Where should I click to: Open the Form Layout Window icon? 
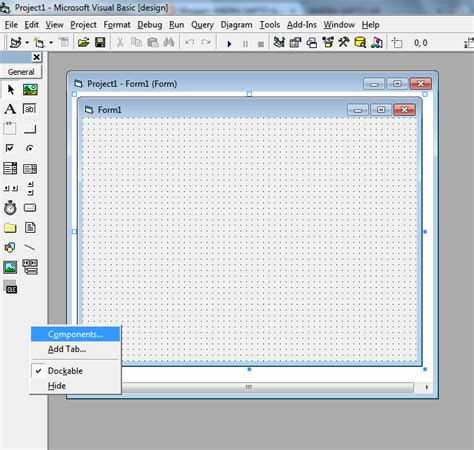[311, 43]
